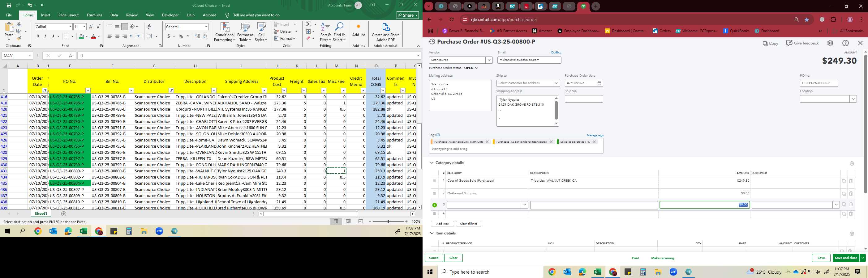This screenshot has width=868, height=278.
Task: Click the purchase order history clock icon
Action: click(432, 42)
